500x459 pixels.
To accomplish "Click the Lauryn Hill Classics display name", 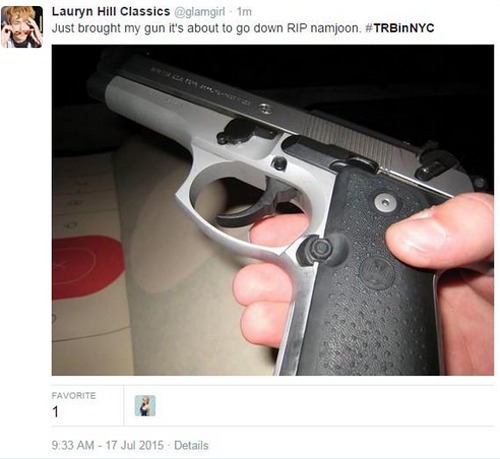I will (x=111, y=12).
